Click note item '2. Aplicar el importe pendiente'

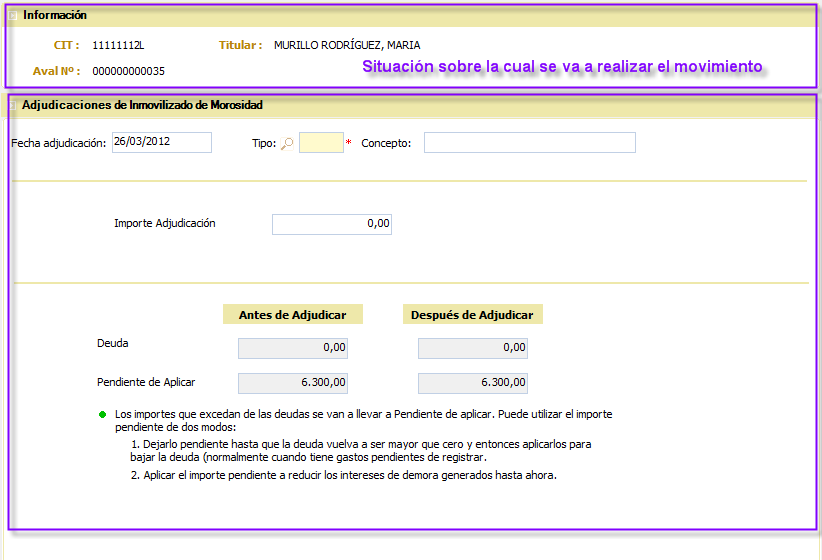(343, 475)
